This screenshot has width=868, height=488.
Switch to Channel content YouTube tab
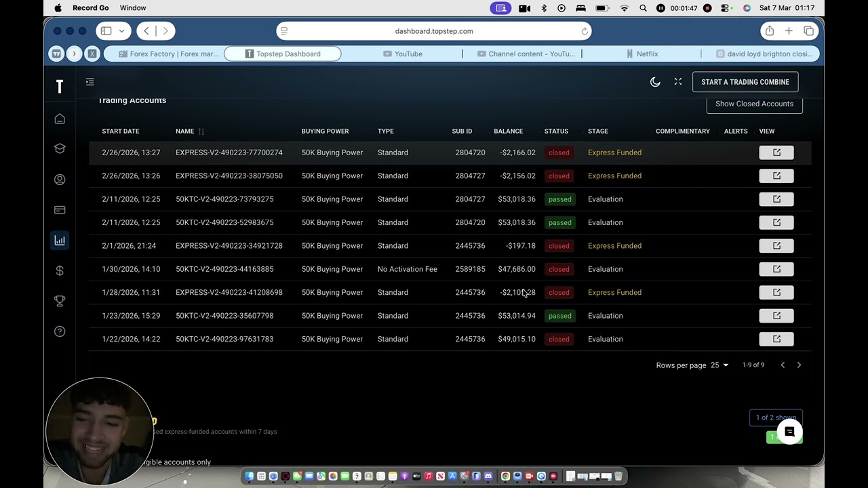pos(526,54)
